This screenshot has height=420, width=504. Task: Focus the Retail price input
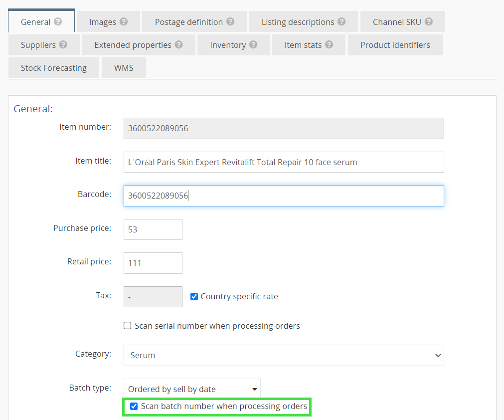point(153,263)
